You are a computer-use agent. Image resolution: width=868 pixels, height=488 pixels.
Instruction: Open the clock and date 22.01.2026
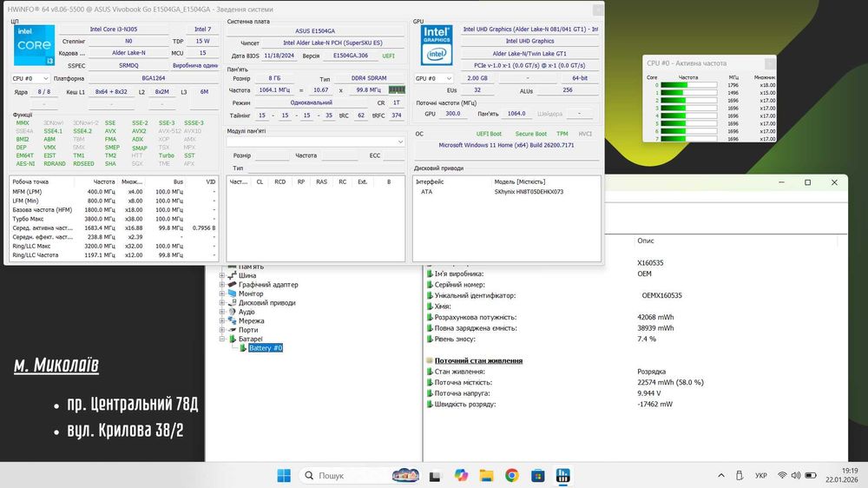click(841, 475)
